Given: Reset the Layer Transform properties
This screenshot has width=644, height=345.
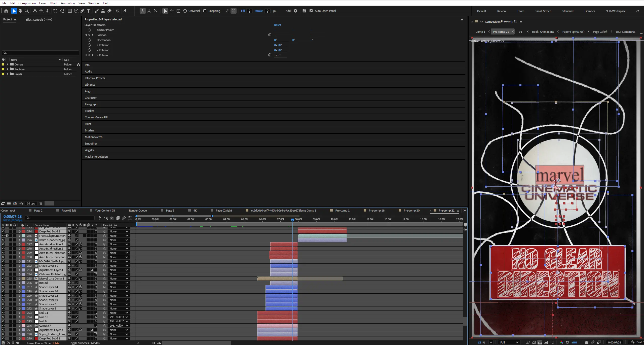Looking at the screenshot, I should pos(277,25).
